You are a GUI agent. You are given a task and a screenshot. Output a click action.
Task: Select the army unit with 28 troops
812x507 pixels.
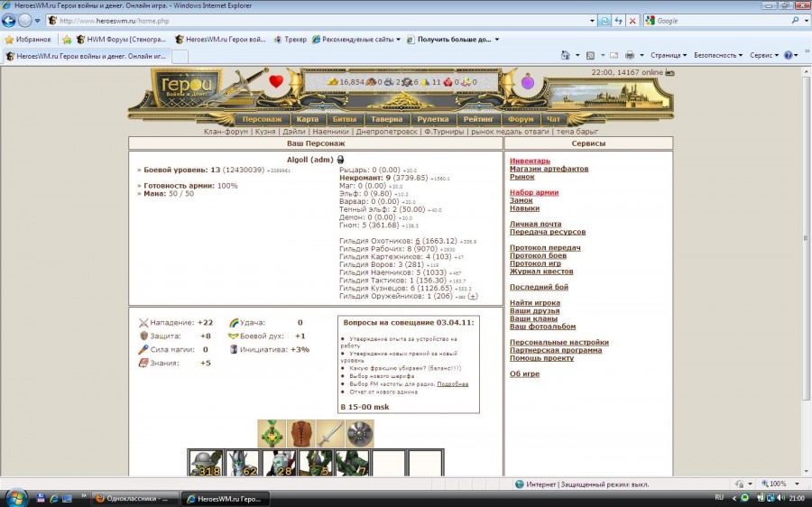point(279,463)
